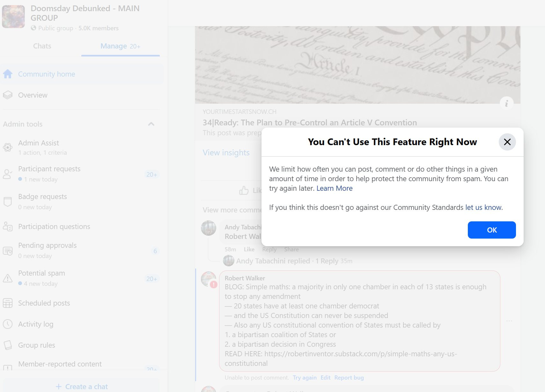545x392 pixels.
Task: Share the 58m comment
Action: [291, 249]
